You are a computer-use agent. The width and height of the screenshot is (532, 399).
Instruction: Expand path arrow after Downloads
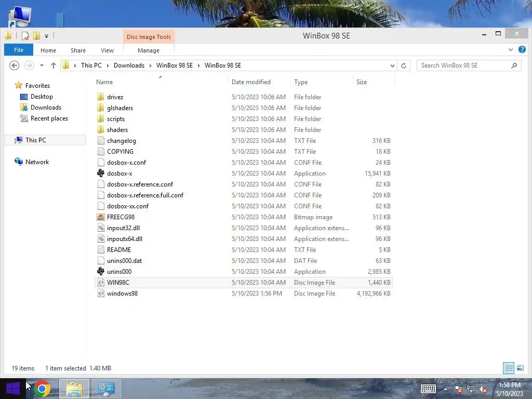[x=150, y=65]
